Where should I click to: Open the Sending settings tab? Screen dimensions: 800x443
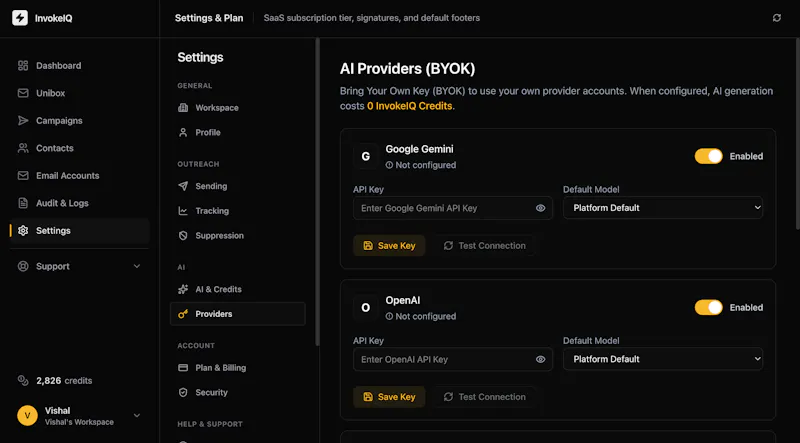click(238, 186)
